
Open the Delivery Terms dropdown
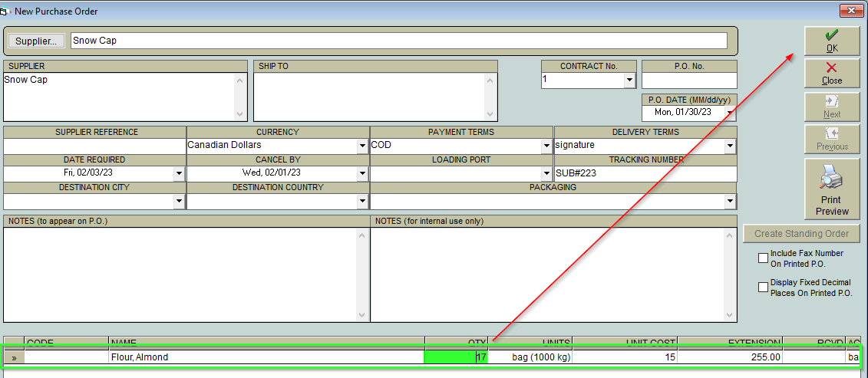730,146
